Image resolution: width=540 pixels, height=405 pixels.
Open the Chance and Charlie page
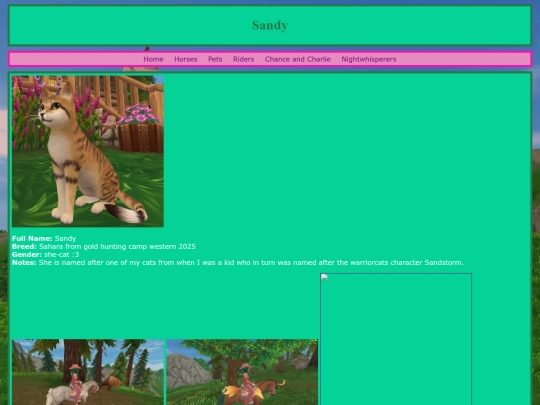click(x=298, y=59)
